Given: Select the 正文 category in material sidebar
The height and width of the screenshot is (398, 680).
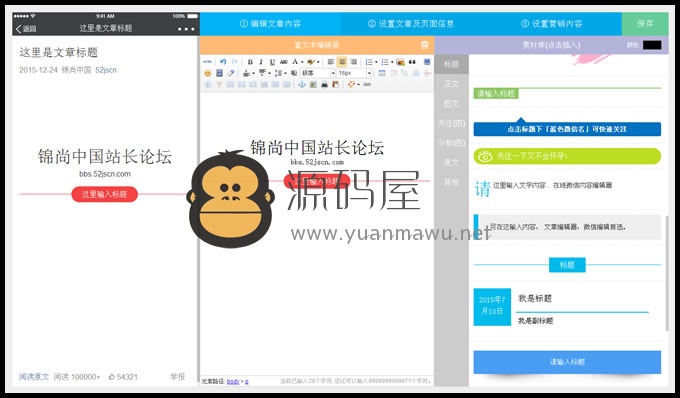Looking at the screenshot, I should click(451, 84).
